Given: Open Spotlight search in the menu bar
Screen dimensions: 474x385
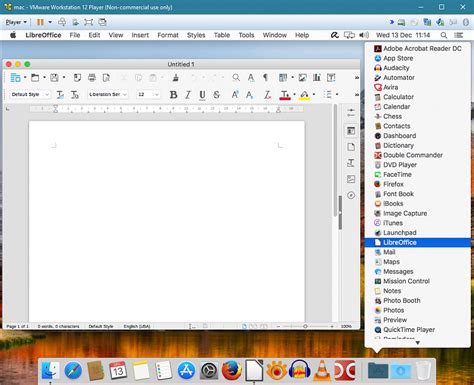Looking at the screenshot, I should [x=444, y=35].
